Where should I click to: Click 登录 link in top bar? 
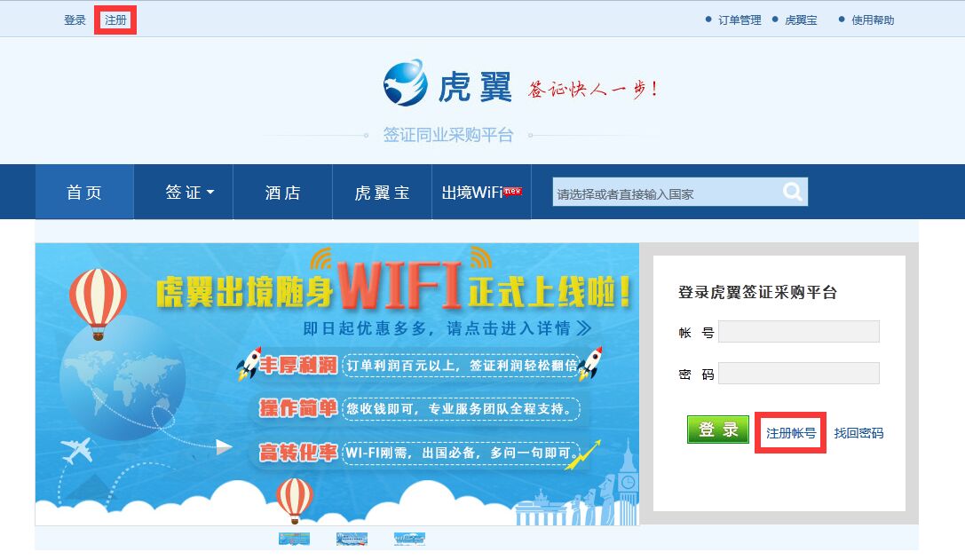(75, 20)
